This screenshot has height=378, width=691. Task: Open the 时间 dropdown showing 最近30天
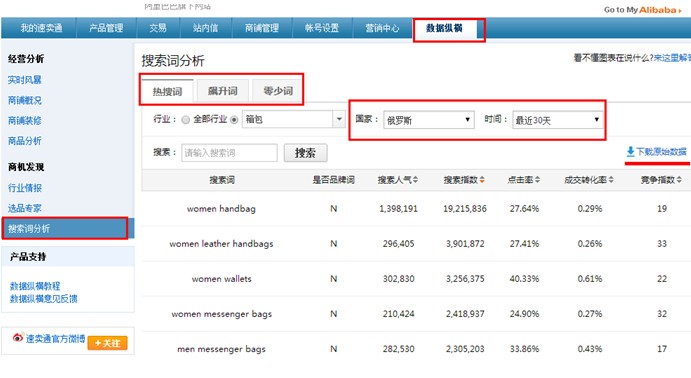click(557, 120)
